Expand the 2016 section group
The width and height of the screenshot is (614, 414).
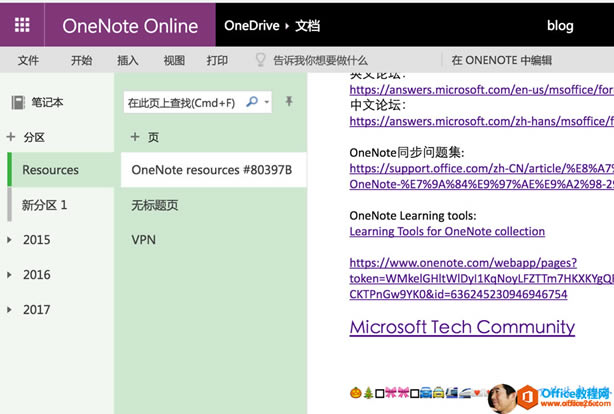[x=9, y=275]
